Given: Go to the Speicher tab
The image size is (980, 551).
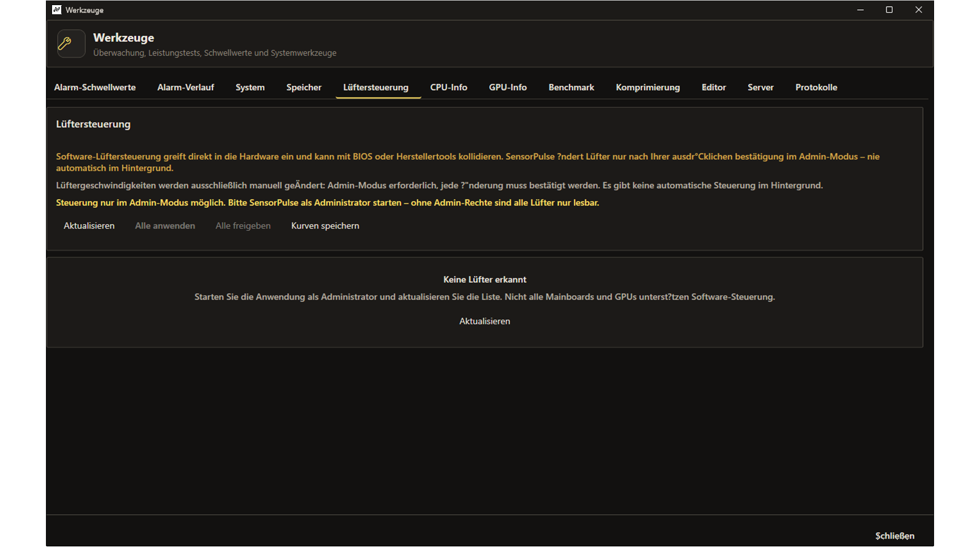Looking at the screenshot, I should (x=304, y=87).
